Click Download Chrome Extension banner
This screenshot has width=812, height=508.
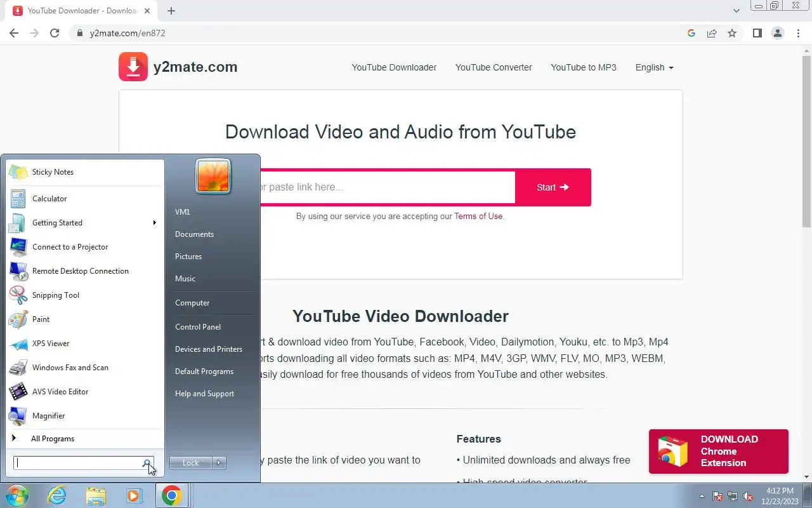click(x=719, y=451)
